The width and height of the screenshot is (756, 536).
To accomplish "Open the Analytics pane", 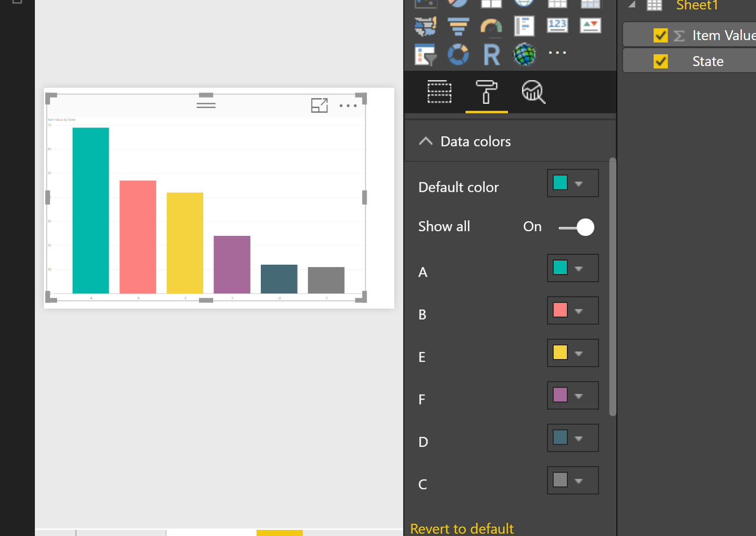I will [x=533, y=93].
